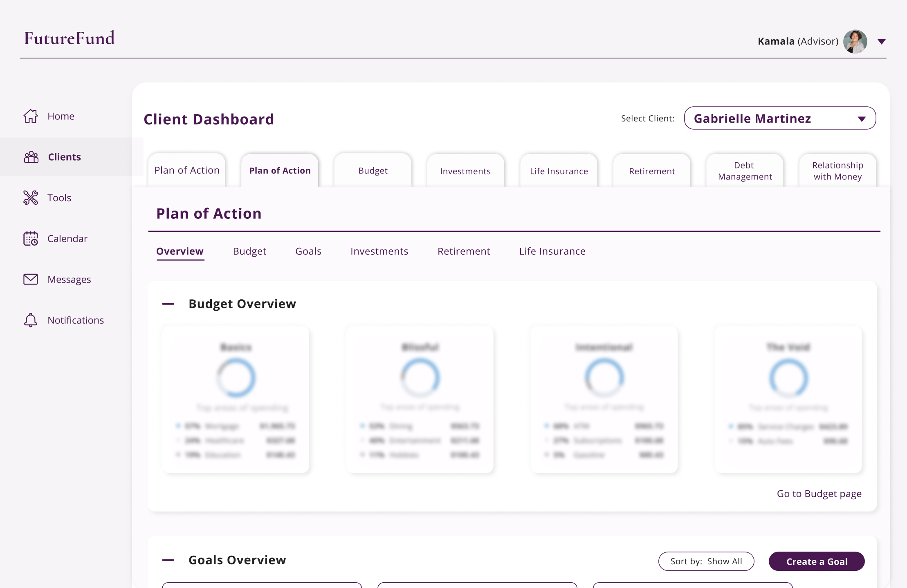Click Kamala's profile avatar photo

(x=855, y=41)
